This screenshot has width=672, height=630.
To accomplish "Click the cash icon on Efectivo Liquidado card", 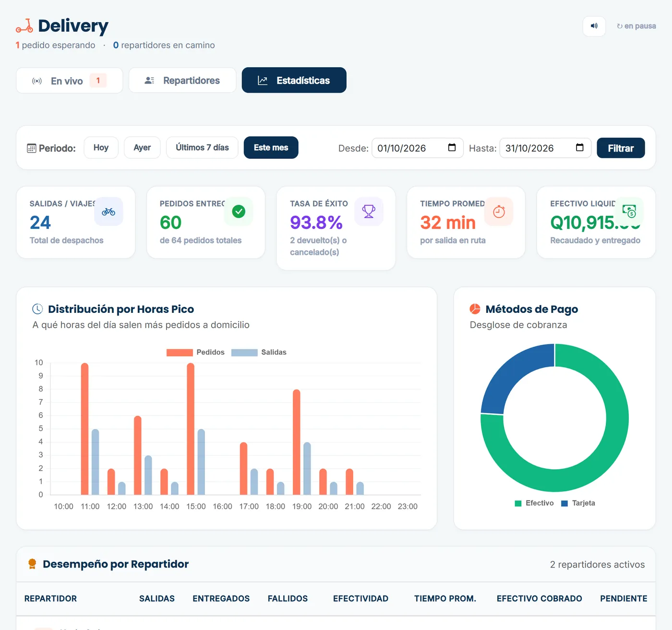I will point(629,212).
